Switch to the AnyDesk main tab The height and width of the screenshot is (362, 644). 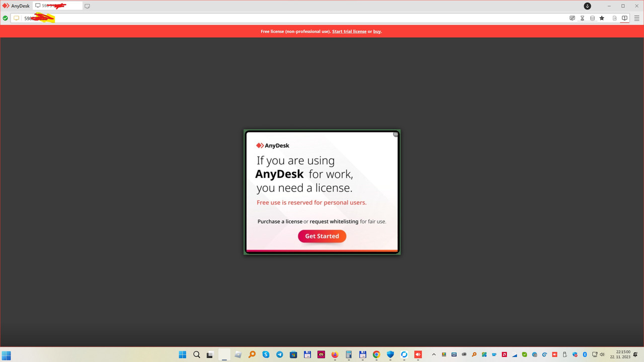pos(16,6)
